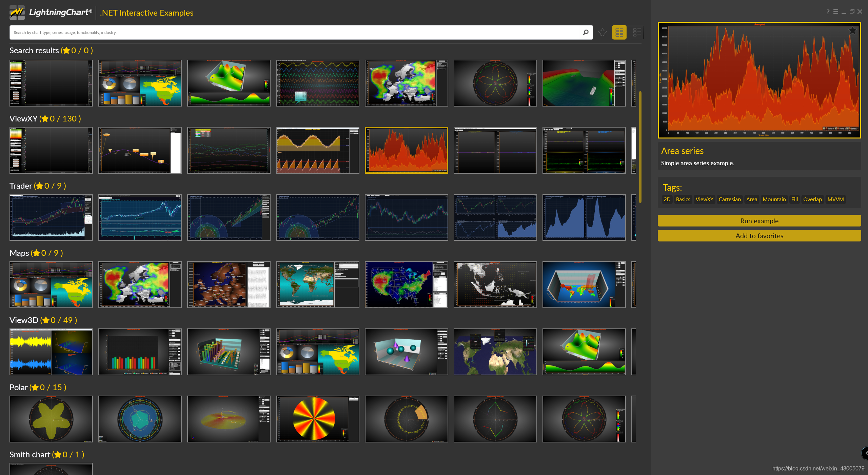Open the View3D globe map with overlay panels
Image resolution: width=868 pixels, height=475 pixels.
click(495, 352)
